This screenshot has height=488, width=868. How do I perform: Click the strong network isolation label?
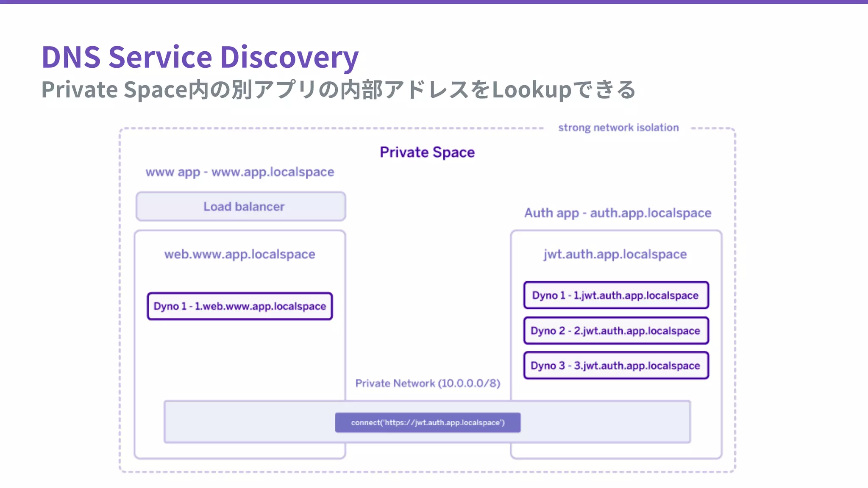click(x=618, y=128)
